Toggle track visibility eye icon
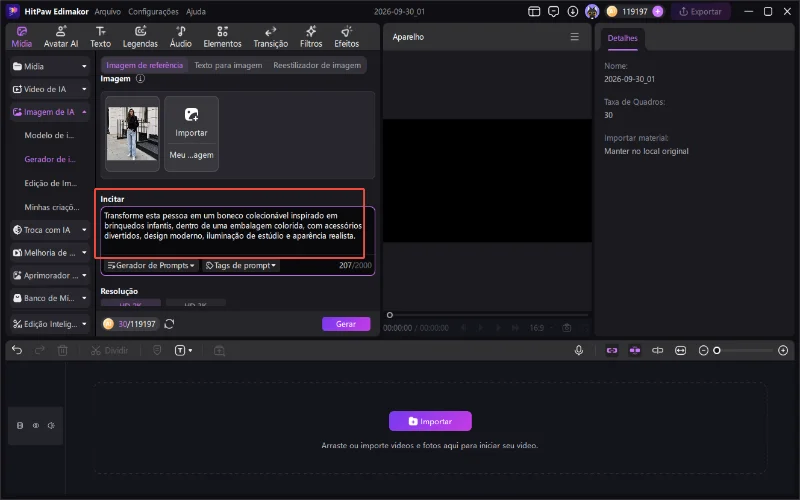This screenshot has width=800, height=500. (36, 426)
